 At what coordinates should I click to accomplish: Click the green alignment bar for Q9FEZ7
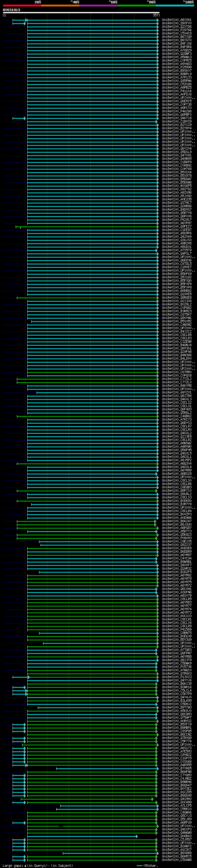click(87, 227)
